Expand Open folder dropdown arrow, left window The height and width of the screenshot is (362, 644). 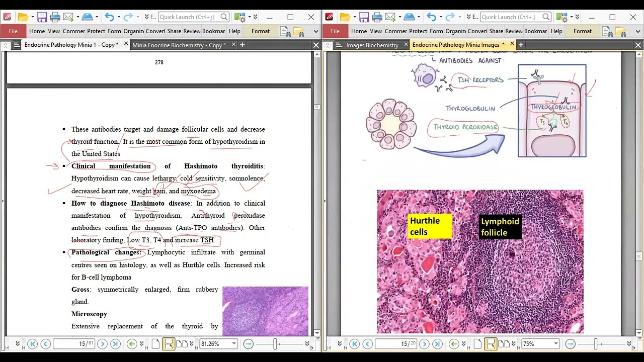pos(32,17)
